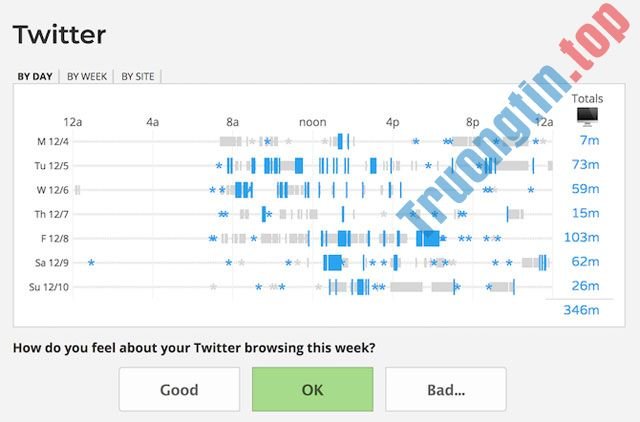This screenshot has width=640, height=422.
Task: Click the noon marker on the time axis
Action: tap(312, 122)
